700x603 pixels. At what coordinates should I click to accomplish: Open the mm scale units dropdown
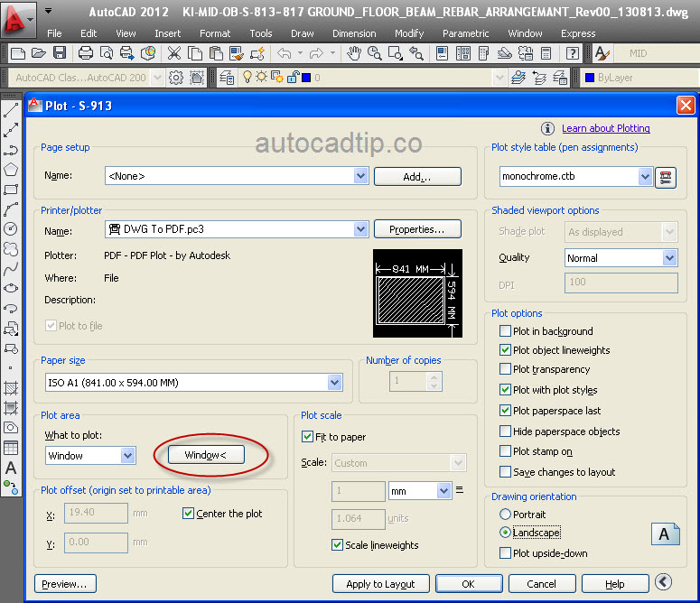coord(443,491)
